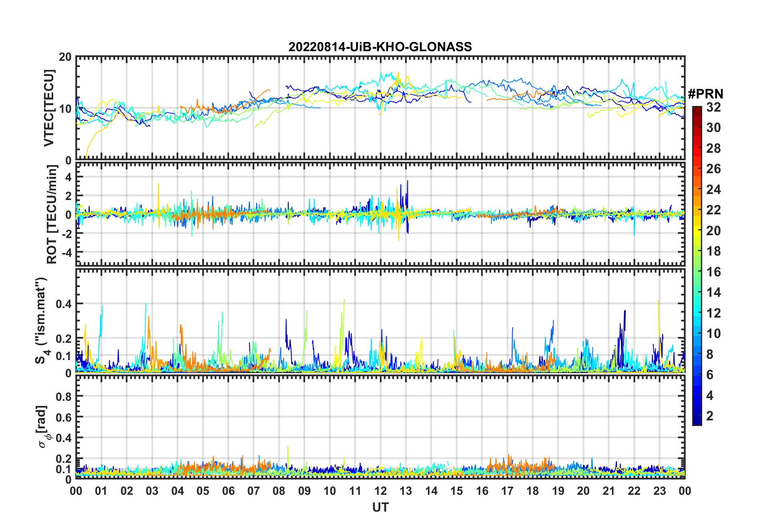The width and height of the screenshot is (761, 532).
Task: Click the ROT axis tick label -4
Action: tap(67, 252)
